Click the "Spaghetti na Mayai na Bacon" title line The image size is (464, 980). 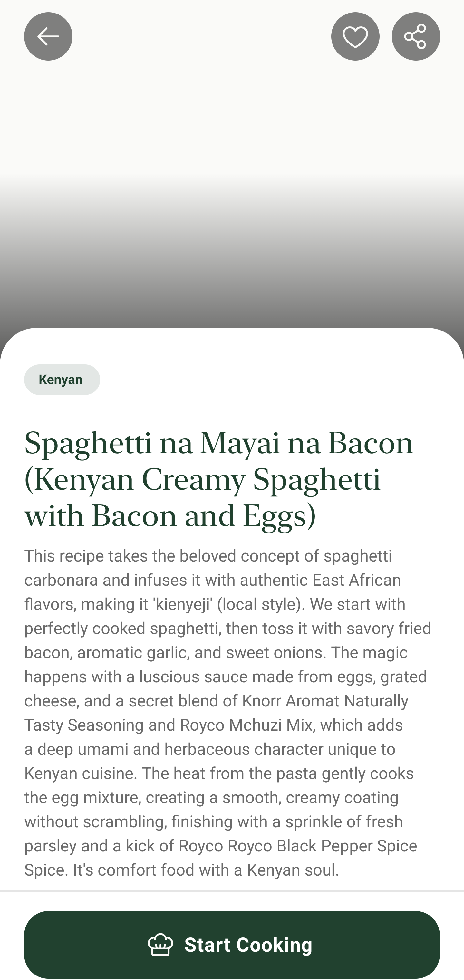click(x=218, y=444)
